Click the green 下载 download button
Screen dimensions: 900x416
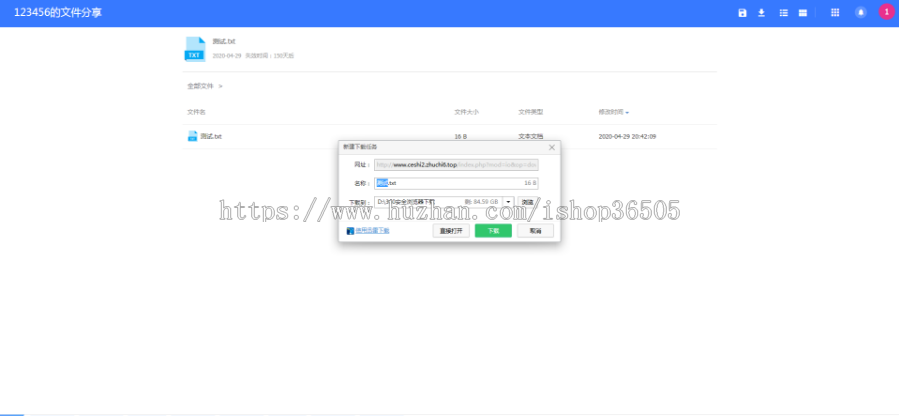pos(493,231)
